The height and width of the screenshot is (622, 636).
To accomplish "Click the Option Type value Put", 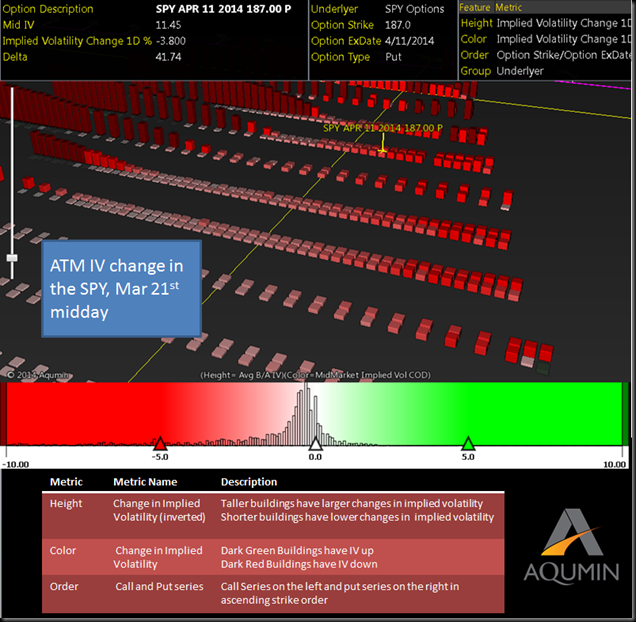I will click(393, 57).
